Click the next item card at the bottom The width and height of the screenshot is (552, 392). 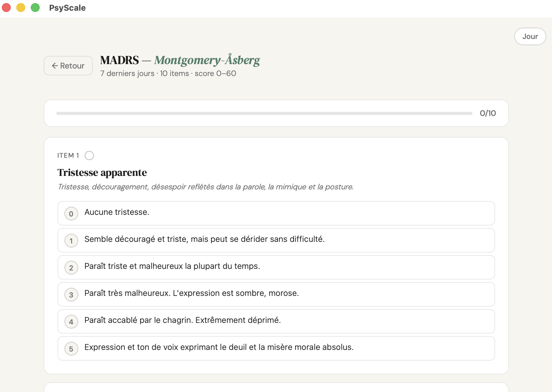point(276,389)
